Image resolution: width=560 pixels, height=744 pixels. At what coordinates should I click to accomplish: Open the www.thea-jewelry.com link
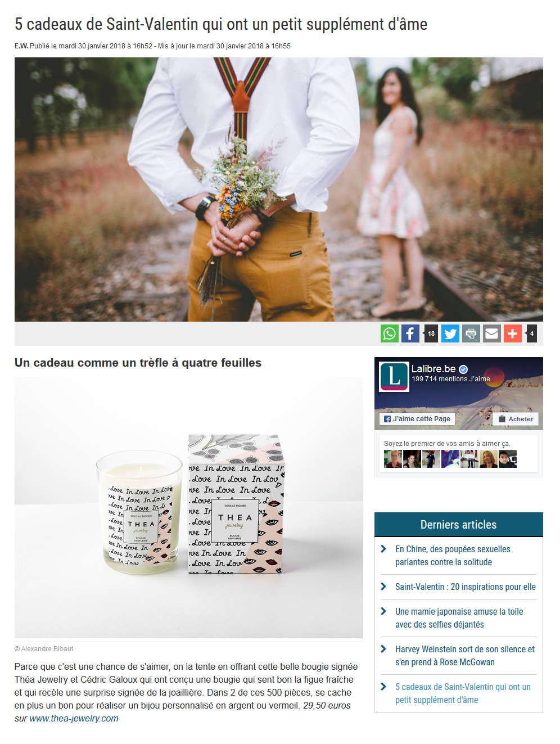pyautogui.click(x=74, y=718)
